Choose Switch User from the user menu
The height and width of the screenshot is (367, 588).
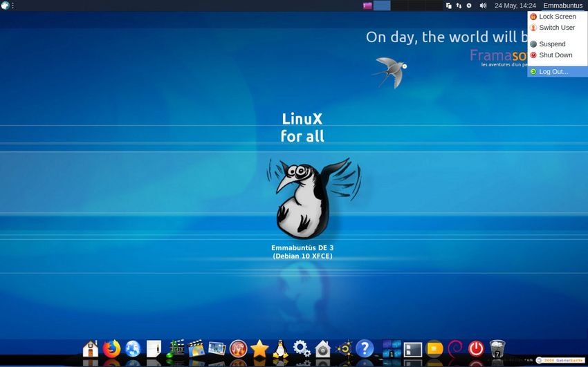click(x=558, y=28)
